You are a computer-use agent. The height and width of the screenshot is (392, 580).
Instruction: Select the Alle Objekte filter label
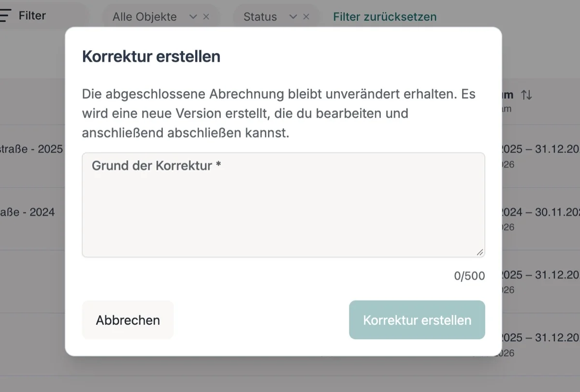click(x=145, y=17)
